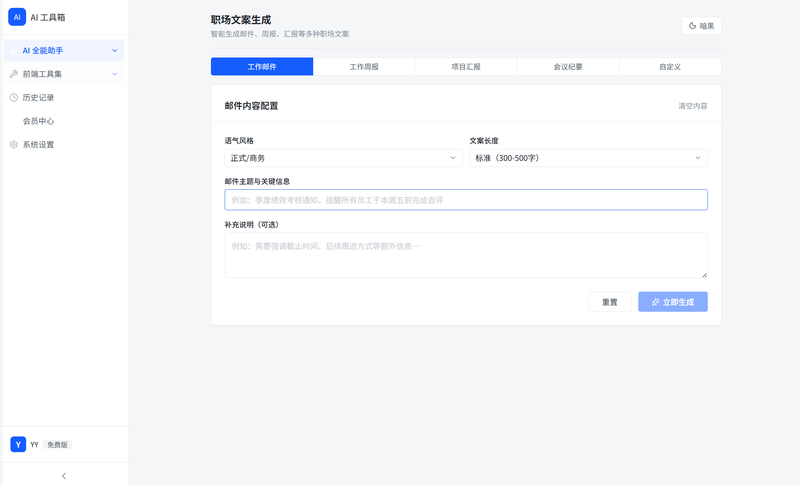Viewport: 800px width, 485px height.
Task: Collapse the sidebar with the left arrow
Action: 64,476
